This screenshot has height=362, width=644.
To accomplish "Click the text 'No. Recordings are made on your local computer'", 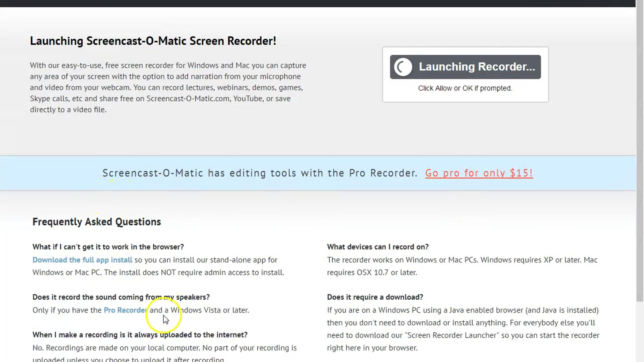I will click(116, 348).
